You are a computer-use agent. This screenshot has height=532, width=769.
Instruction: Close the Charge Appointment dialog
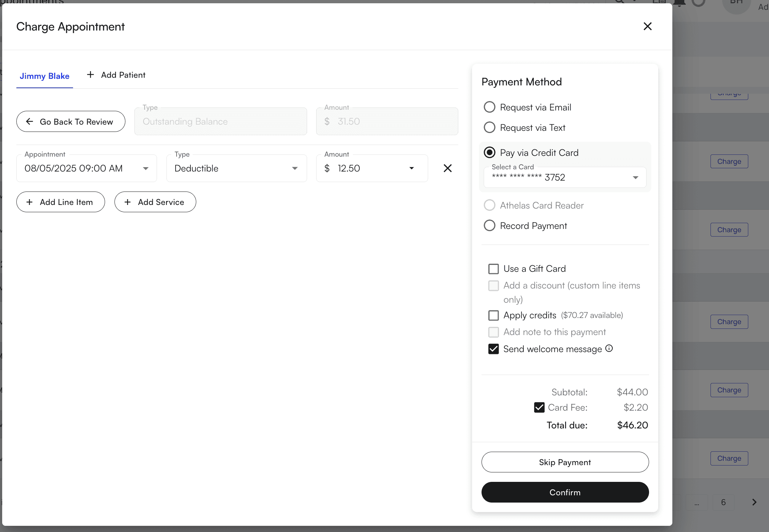[x=647, y=26]
